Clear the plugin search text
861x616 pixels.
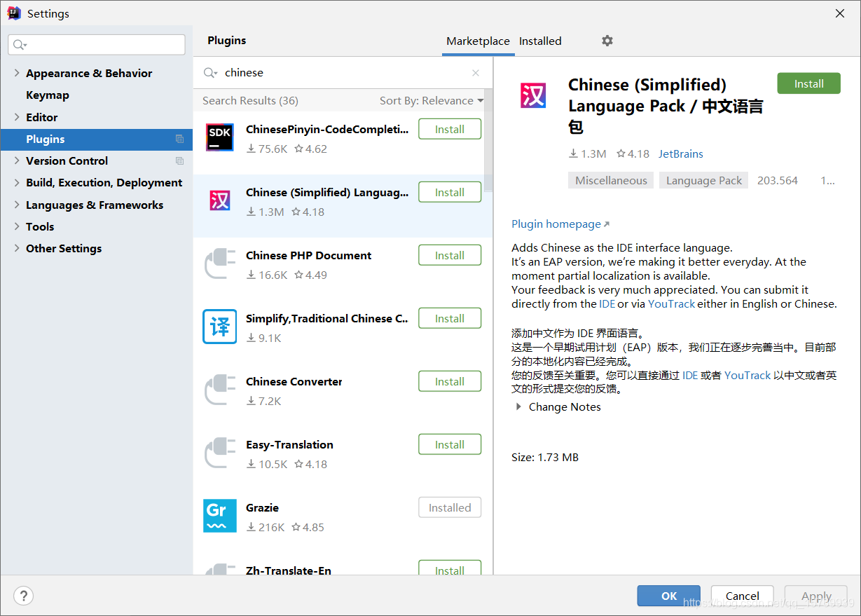click(x=476, y=73)
